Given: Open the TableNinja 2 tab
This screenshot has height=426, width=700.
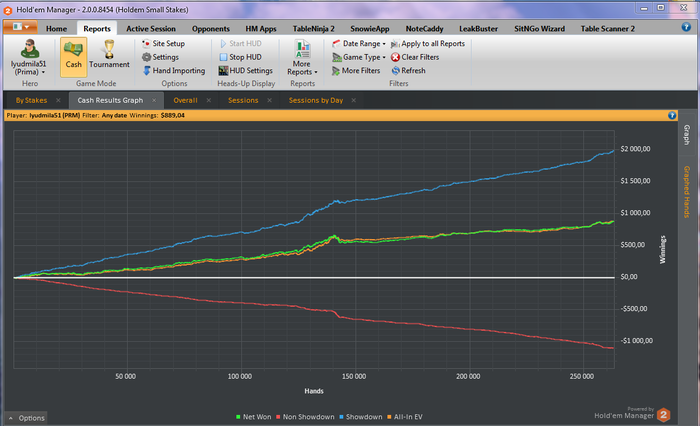Looking at the screenshot, I should pyautogui.click(x=313, y=29).
